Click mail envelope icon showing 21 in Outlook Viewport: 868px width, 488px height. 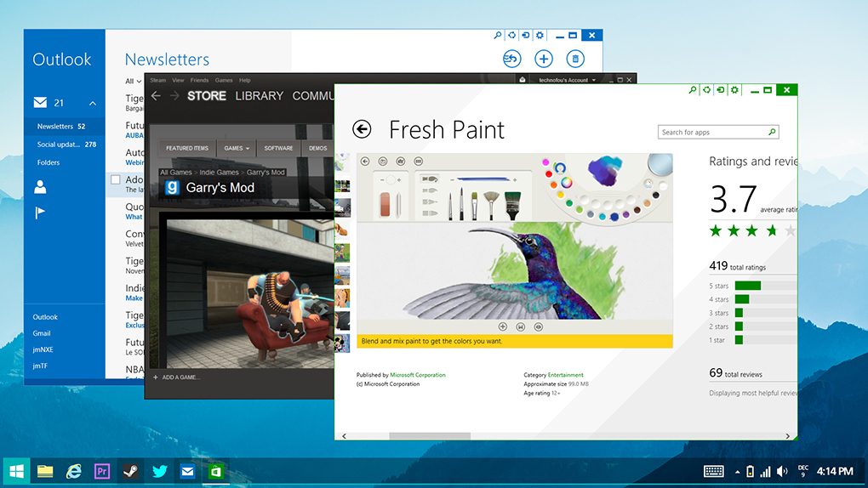point(40,102)
